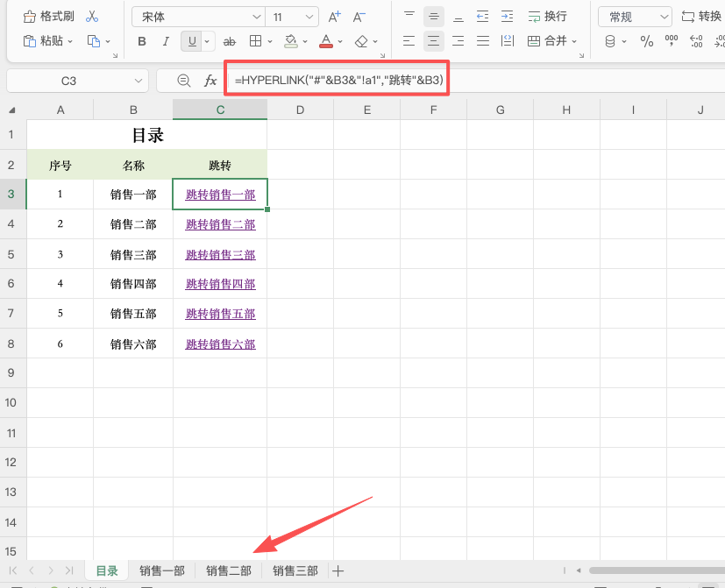
Task: Click the decrease indent icon
Action: (483, 17)
